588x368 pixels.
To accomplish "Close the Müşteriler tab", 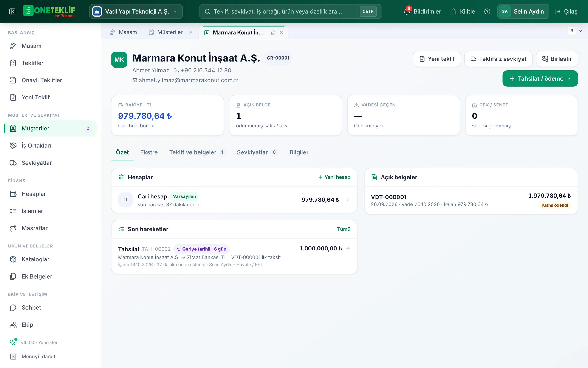I will 191,32.
